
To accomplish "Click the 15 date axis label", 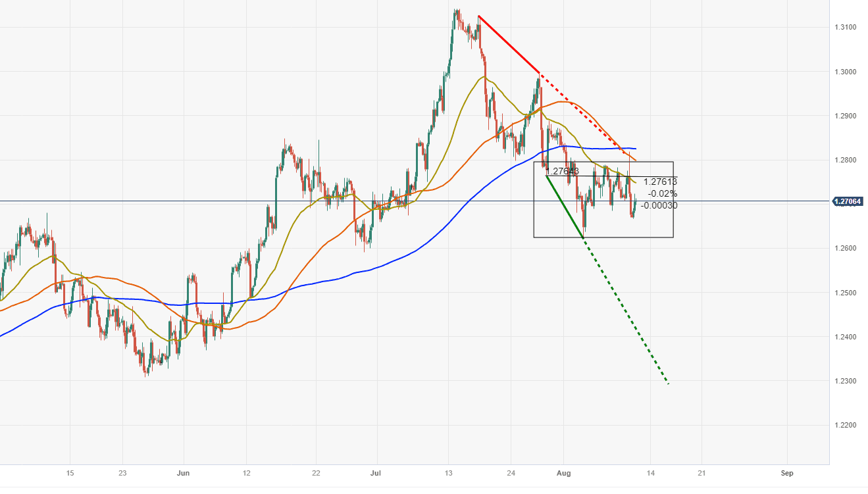I will tap(70, 473).
